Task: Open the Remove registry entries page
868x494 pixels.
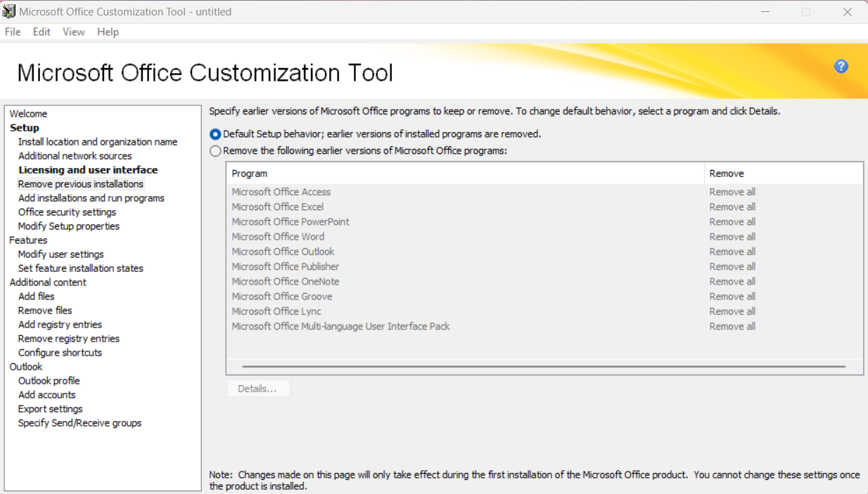Action: (68, 339)
